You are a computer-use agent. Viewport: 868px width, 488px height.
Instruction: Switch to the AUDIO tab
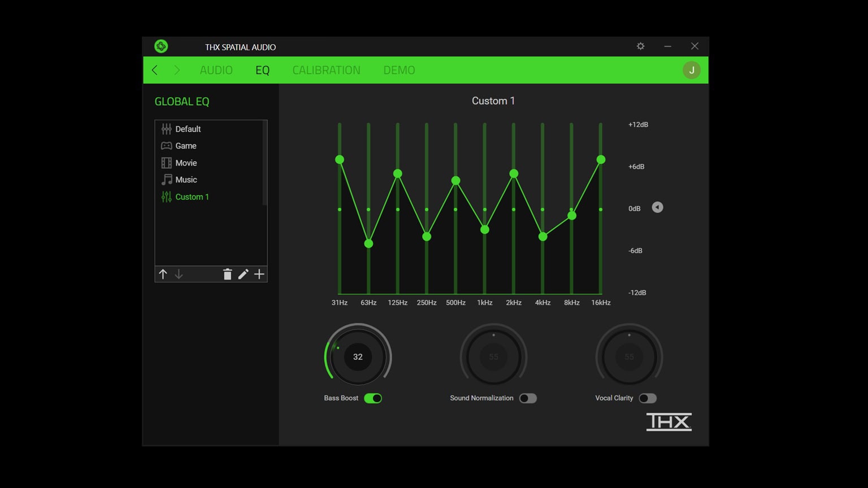(216, 70)
